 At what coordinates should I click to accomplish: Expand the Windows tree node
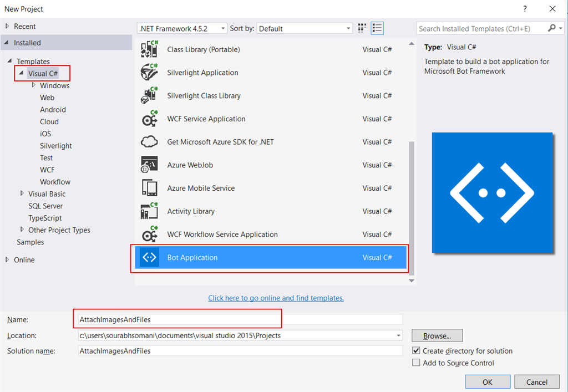click(34, 85)
